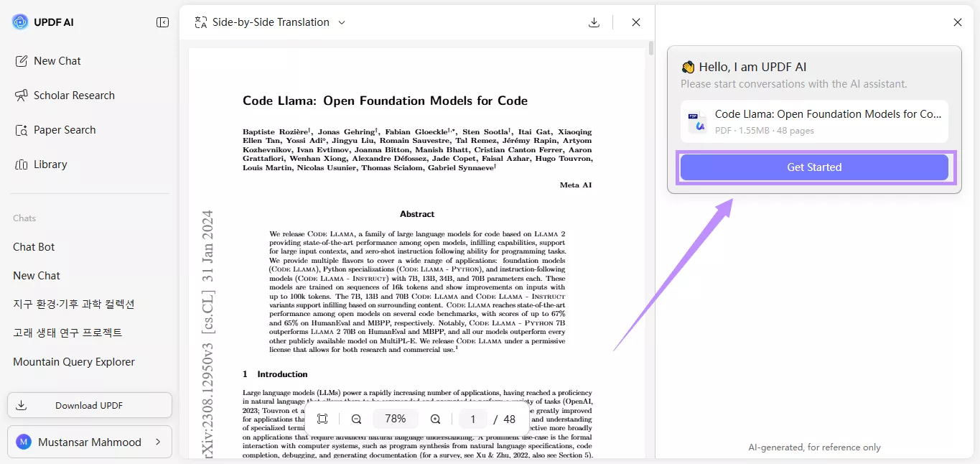Click the paper title Code Llama heading
Screen dimensions: 980x464
click(x=385, y=101)
